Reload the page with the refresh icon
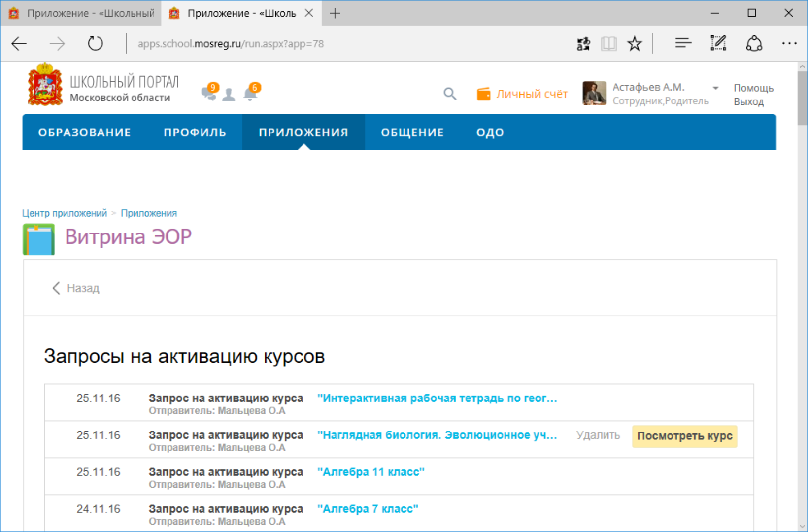Screen dimensions: 808x532 95,44
